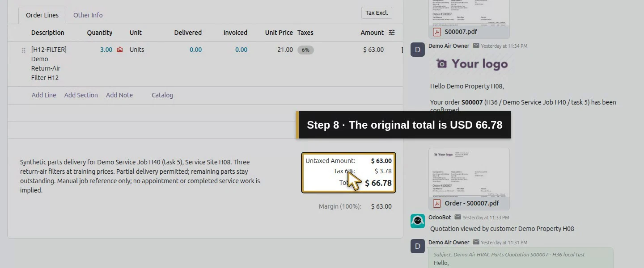
Task: Click the 0.00 delivered value
Action: (x=195, y=50)
